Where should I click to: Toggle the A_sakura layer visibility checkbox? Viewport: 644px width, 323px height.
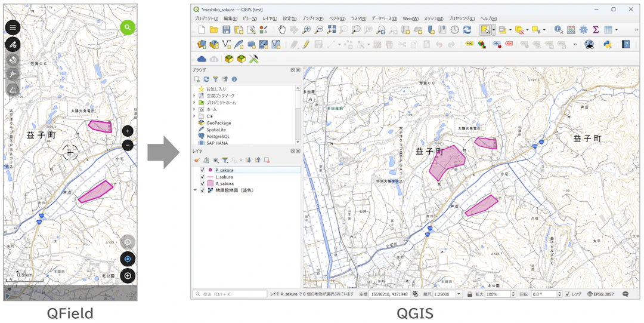coord(202,183)
